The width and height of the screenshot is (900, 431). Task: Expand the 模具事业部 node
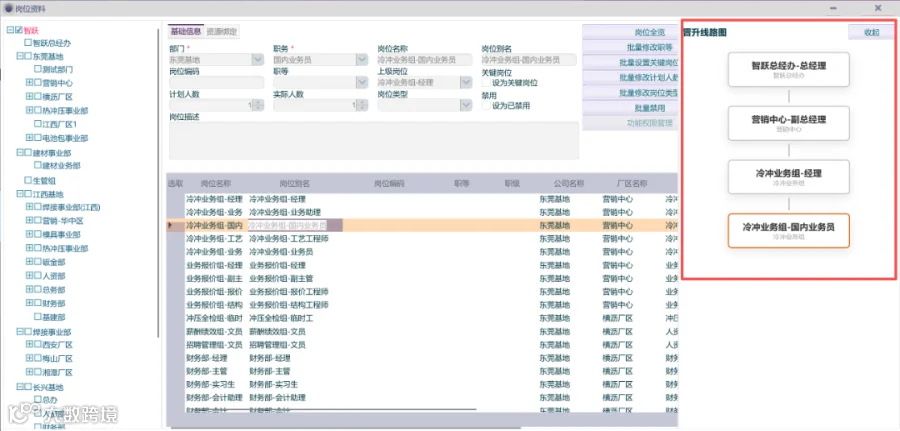29,234
